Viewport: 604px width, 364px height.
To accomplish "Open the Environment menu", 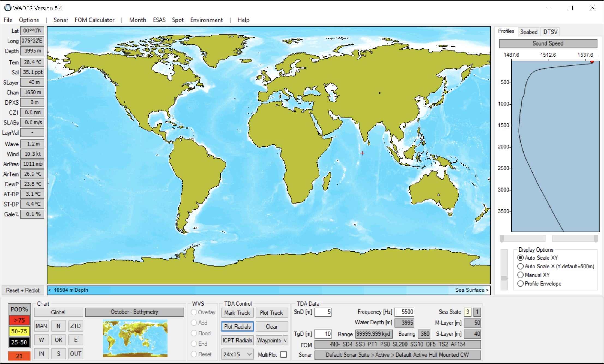I will [206, 20].
